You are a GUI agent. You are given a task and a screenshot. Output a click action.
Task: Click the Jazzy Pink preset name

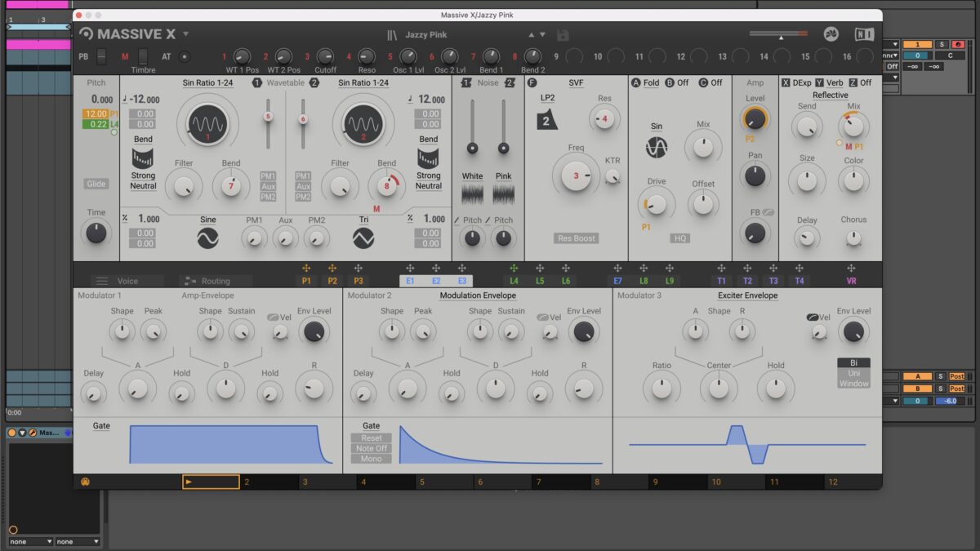426,35
